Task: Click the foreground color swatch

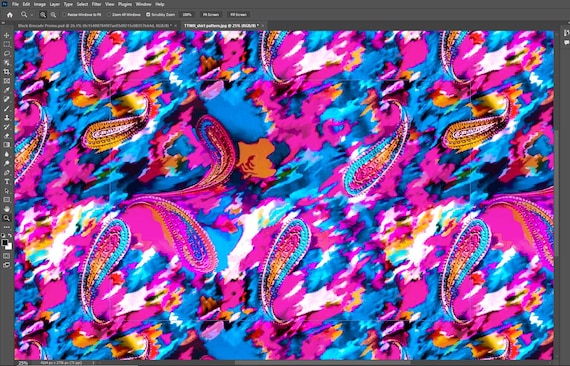Action: [5, 243]
